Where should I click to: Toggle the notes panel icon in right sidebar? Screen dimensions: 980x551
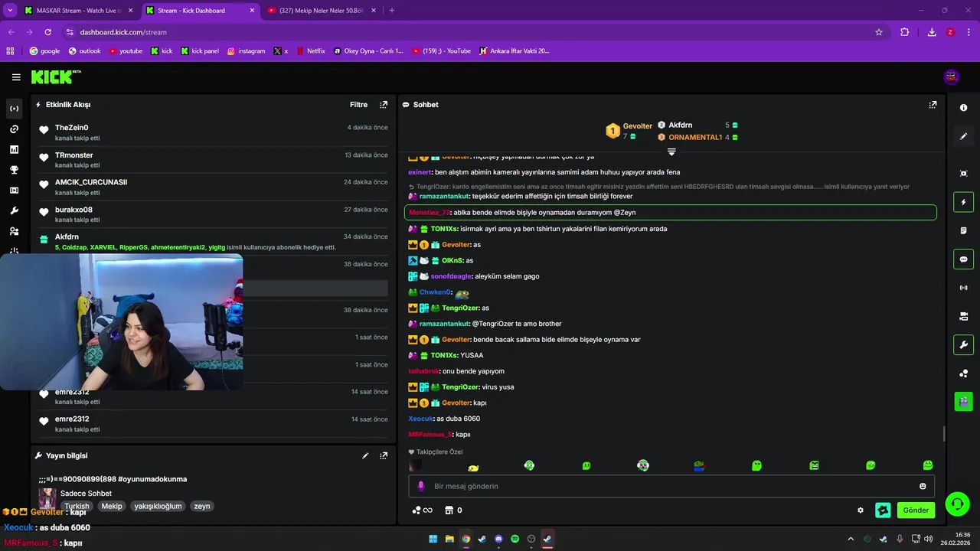pos(963,230)
